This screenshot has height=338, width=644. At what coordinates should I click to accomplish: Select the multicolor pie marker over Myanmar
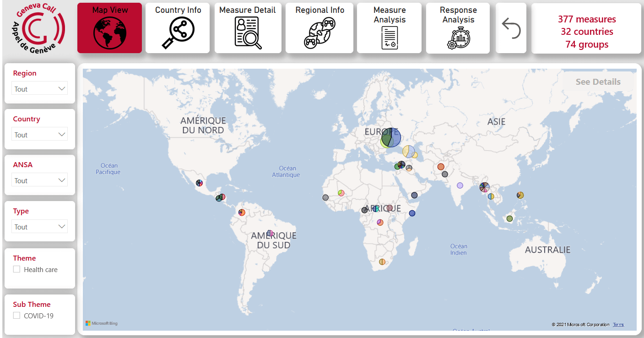[x=484, y=187]
